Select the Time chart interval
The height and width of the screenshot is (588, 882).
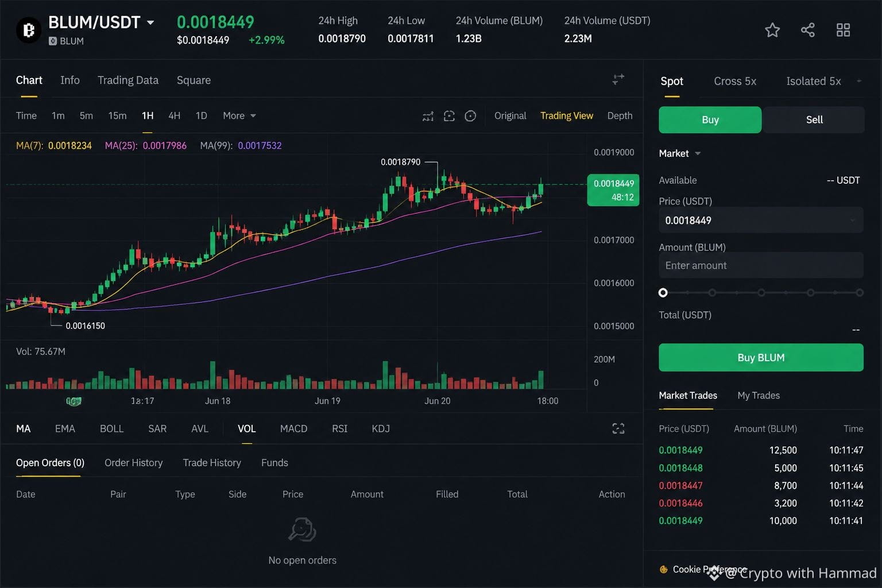(x=26, y=115)
